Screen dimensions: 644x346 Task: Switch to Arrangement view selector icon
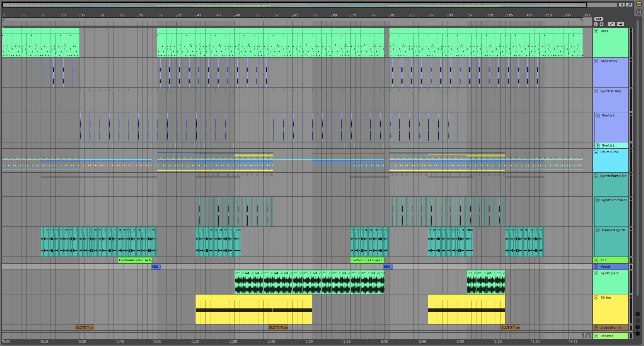click(x=639, y=4)
